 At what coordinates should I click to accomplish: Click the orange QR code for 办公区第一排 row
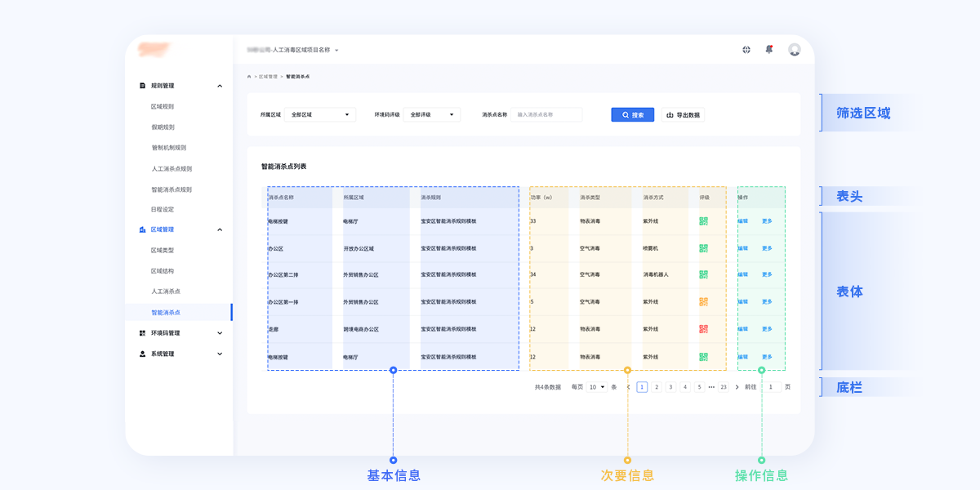coord(702,302)
